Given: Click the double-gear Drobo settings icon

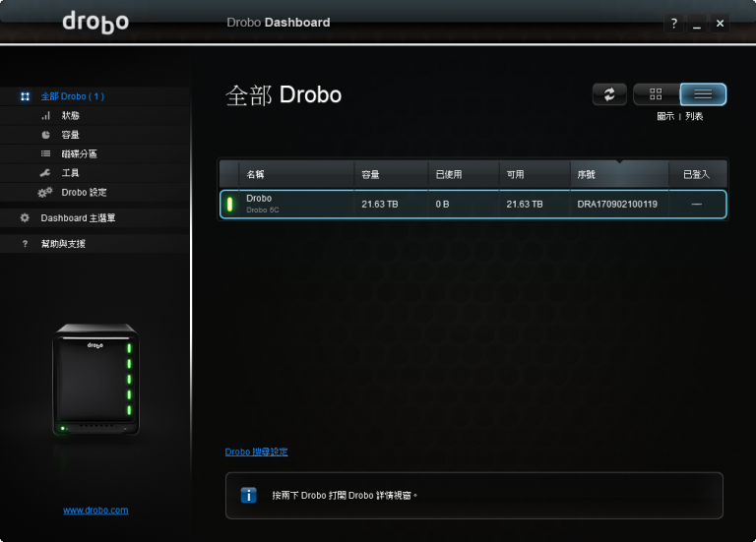Looking at the screenshot, I should tap(45, 192).
